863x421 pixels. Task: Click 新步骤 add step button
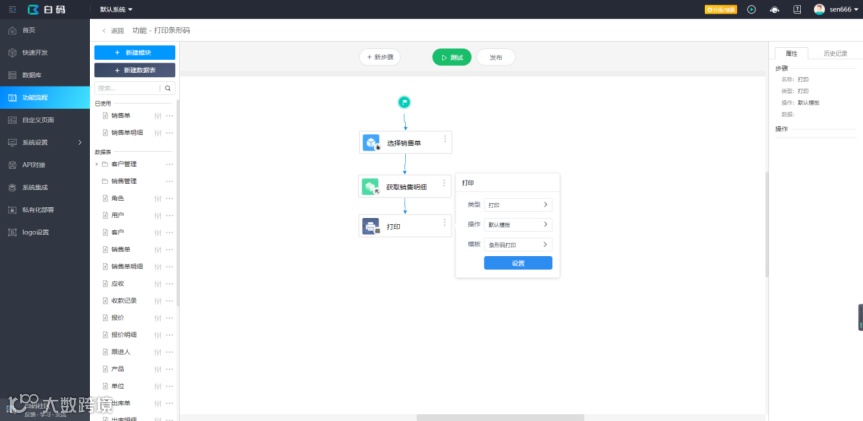(380, 57)
